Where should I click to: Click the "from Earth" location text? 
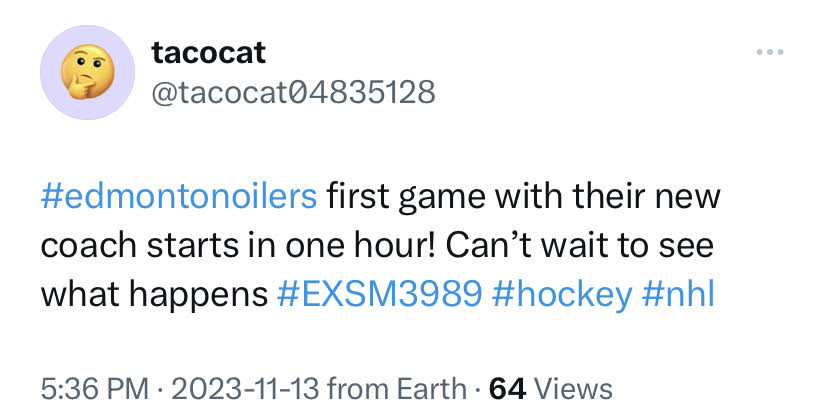click(x=397, y=387)
